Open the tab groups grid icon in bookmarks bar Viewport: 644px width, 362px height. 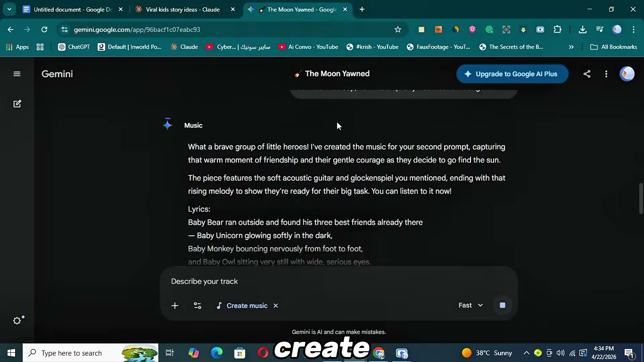tap(40, 47)
